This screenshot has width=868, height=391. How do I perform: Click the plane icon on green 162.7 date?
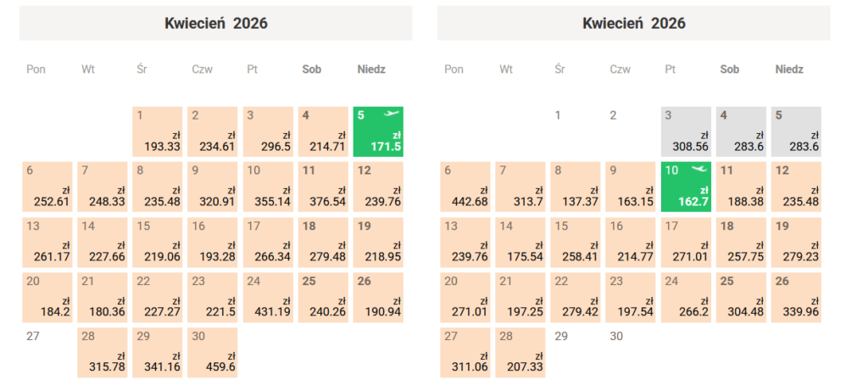(698, 170)
